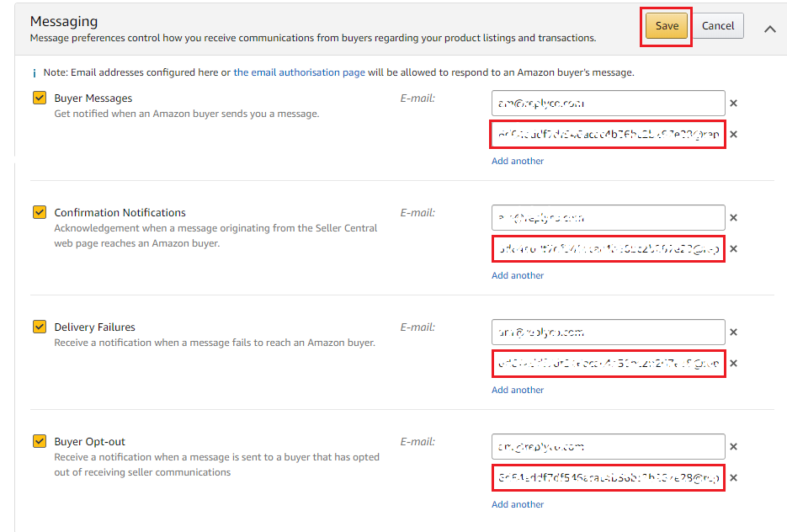Screen dimensions: 787x532
Task: Add another email under Delivery Failures
Action: 518,390
